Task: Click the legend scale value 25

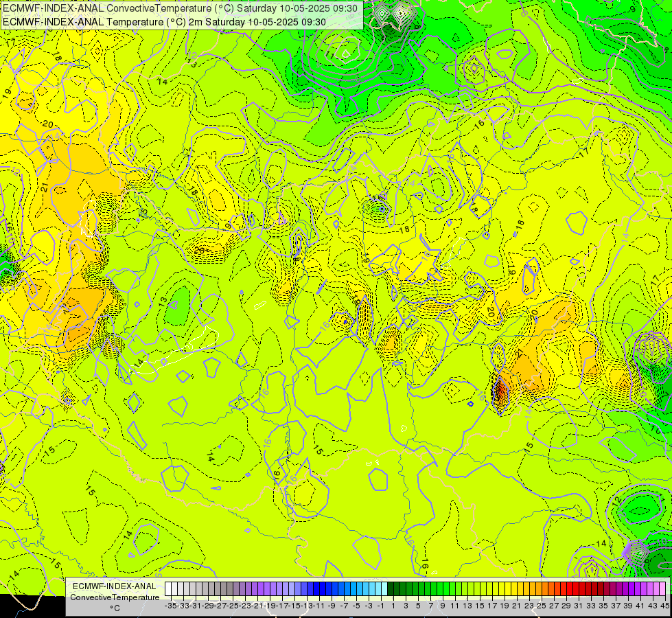Action: 542,606
